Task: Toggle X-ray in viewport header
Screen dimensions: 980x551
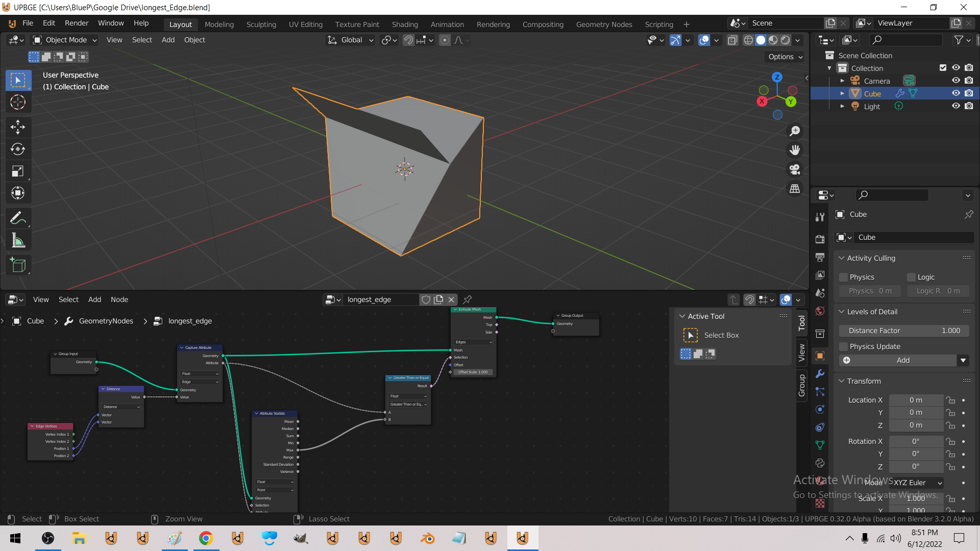Action: (732, 40)
